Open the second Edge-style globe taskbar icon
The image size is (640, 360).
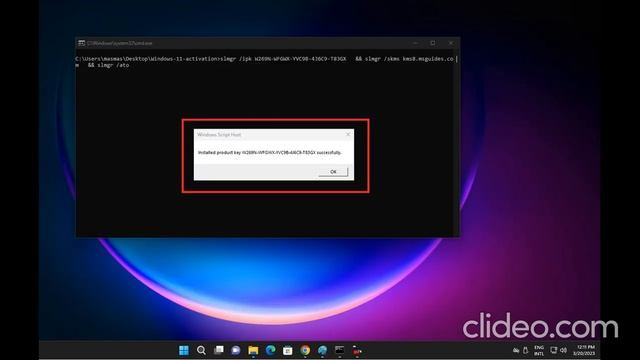coord(322,350)
